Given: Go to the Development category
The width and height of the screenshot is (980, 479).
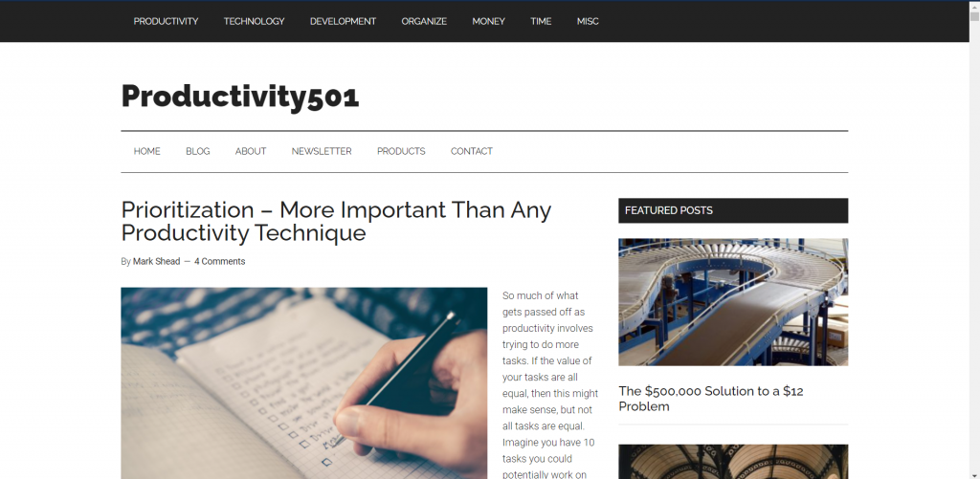Looking at the screenshot, I should (x=344, y=21).
